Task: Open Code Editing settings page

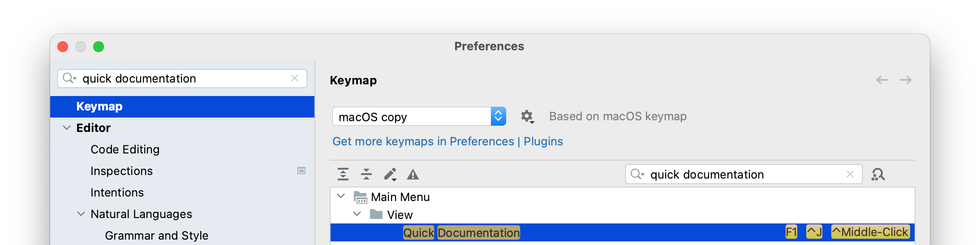Action: [125, 149]
